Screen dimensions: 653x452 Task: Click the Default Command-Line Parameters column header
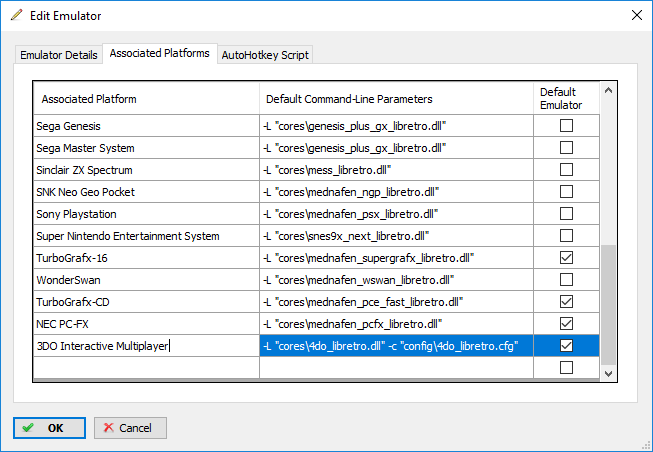pos(396,99)
